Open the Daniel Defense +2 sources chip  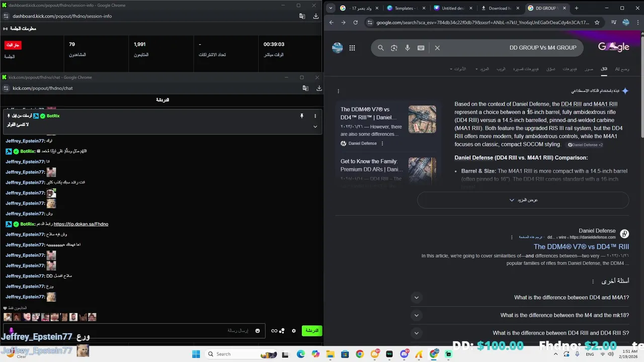(x=585, y=145)
